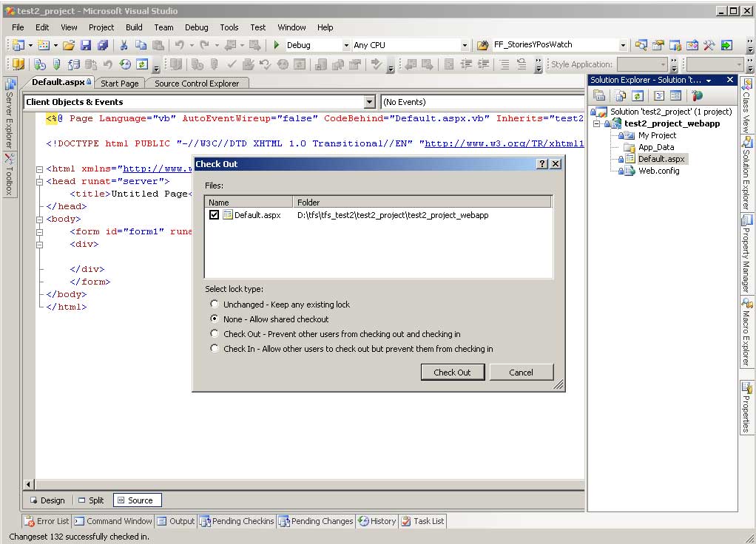The width and height of the screenshot is (756, 544).
Task: Click the Properties icon in Solution Explorer toolbar
Action: [x=599, y=95]
